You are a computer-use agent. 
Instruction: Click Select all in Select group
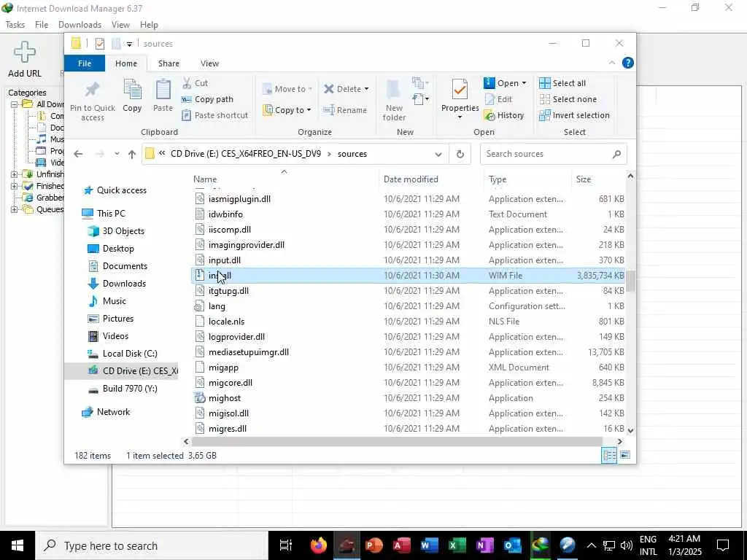click(562, 83)
